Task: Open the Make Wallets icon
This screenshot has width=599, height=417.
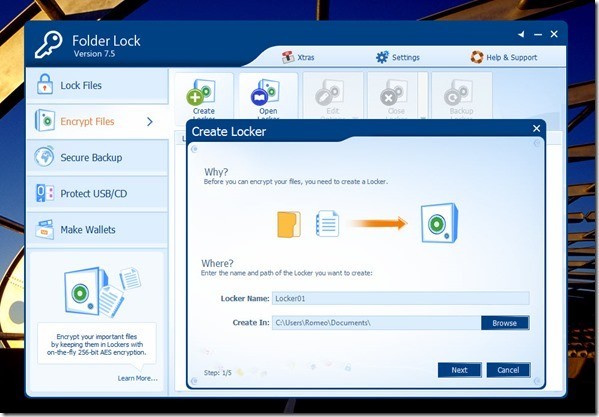Action: click(45, 229)
